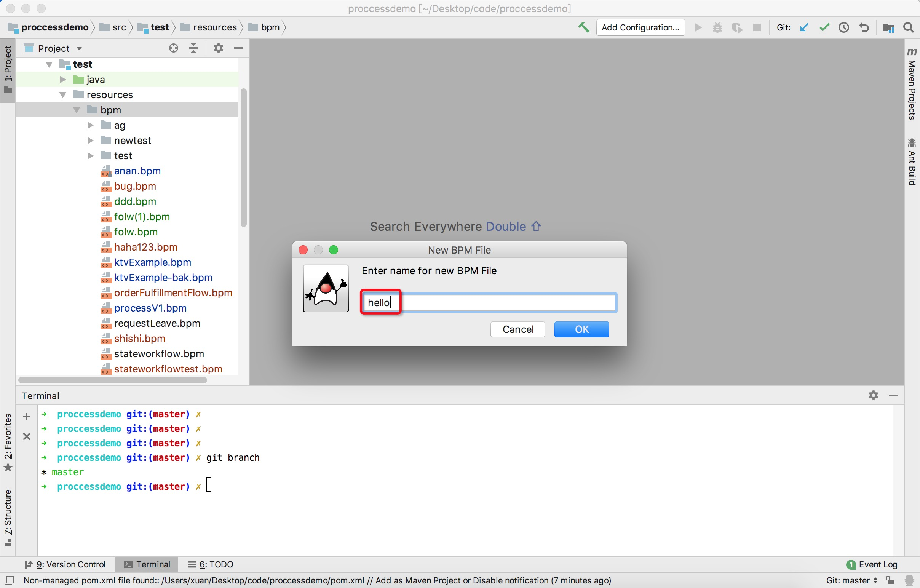Open the Project view dropdown
920x588 pixels.
tap(79, 48)
